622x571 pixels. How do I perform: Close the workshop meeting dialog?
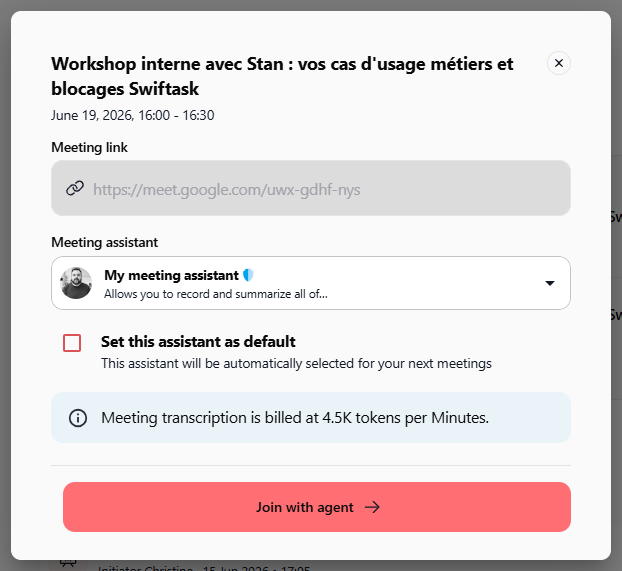[559, 63]
